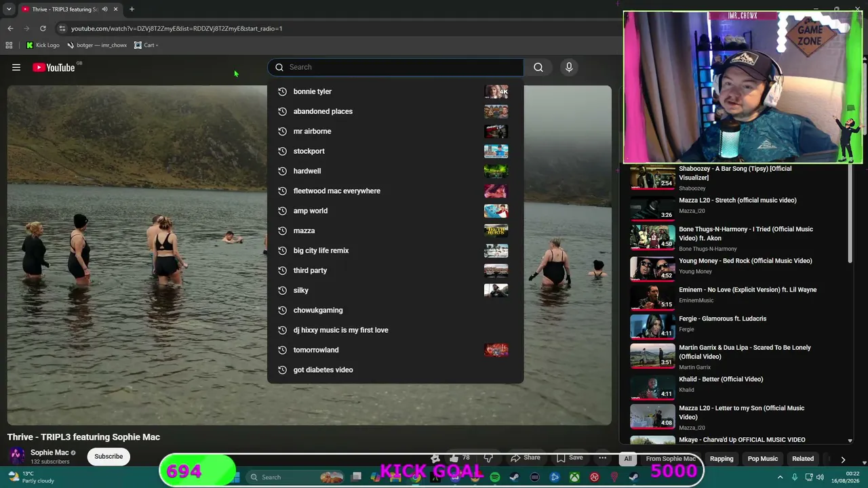Open more actions for the video
This screenshot has width=868, height=488.
602,457
